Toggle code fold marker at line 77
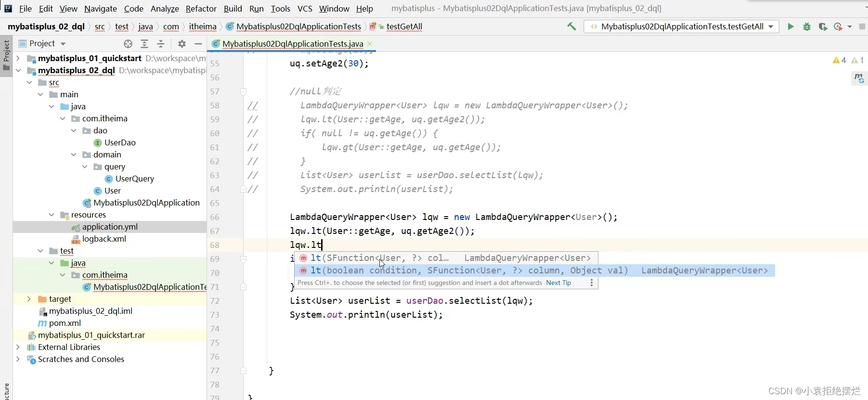This screenshot has height=400, width=868. [x=243, y=371]
